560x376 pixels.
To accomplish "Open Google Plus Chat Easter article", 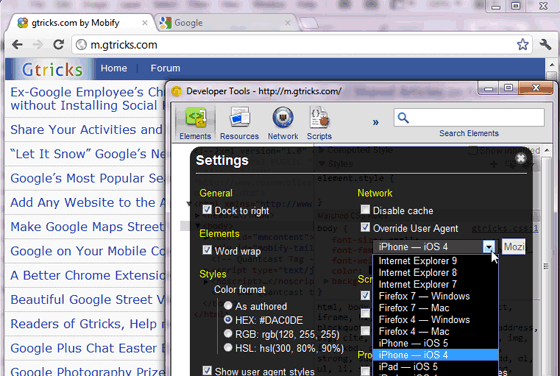I will pyautogui.click(x=88, y=348).
